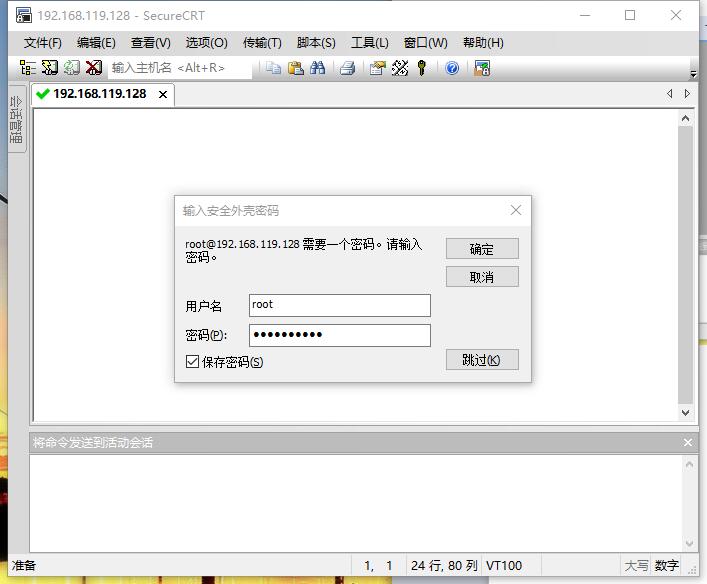Viewport: 707px width, 584px height.
Task: Open Help via the blue question mark icon
Action: [452, 68]
